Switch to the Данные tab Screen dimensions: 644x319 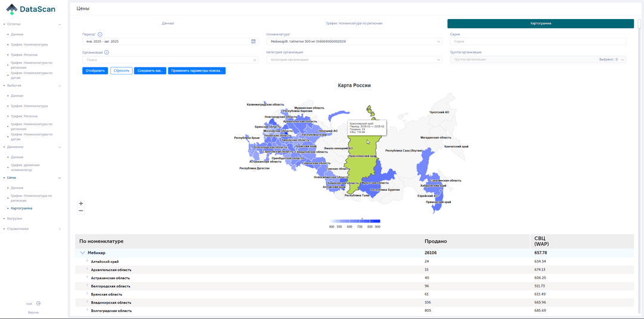click(x=168, y=23)
